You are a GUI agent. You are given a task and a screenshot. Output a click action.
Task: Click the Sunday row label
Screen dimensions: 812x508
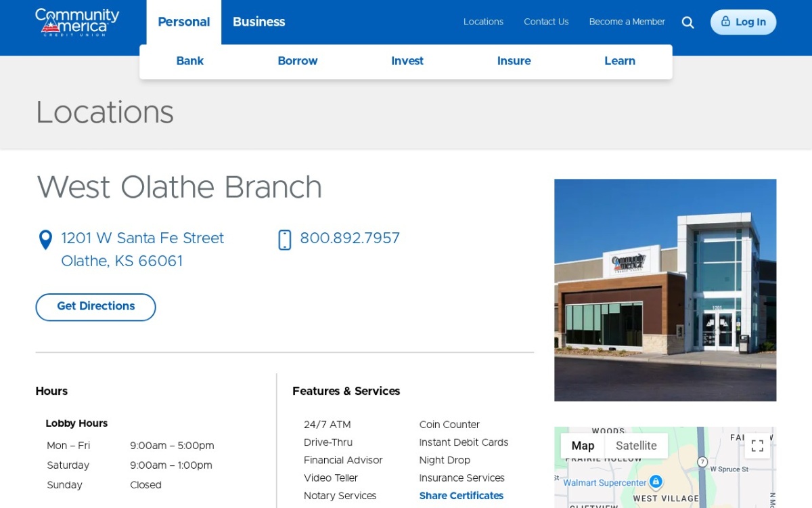(x=65, y=485)
